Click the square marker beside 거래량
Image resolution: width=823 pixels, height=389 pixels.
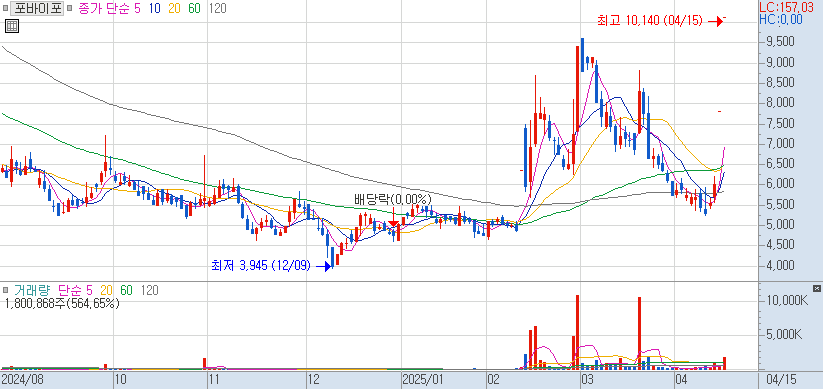[5, 290]
